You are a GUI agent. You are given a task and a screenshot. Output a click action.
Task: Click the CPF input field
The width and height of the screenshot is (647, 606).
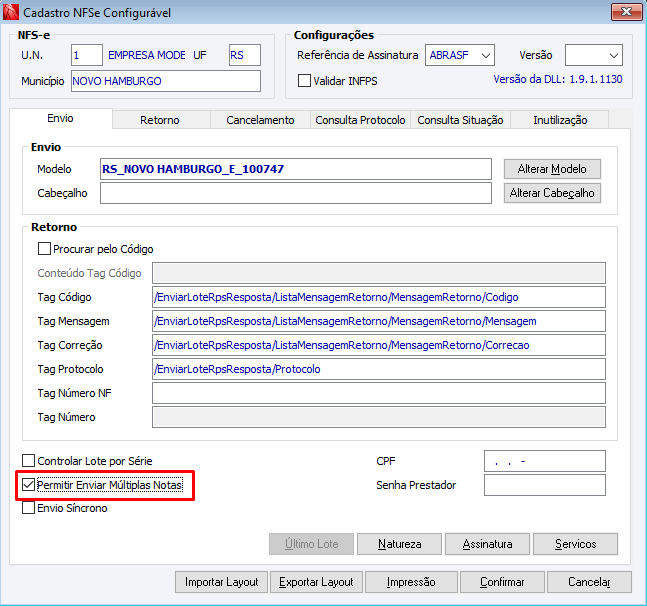point(545,461)
